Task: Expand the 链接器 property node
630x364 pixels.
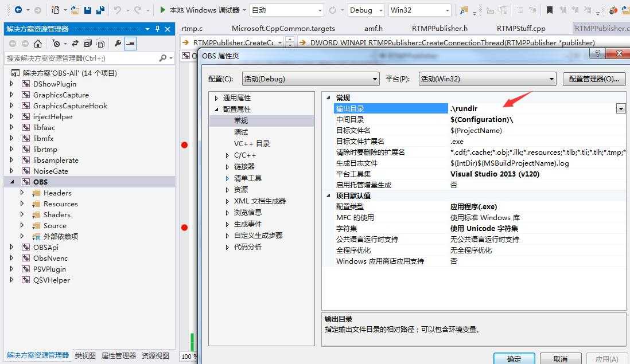Action: (227, 167)
